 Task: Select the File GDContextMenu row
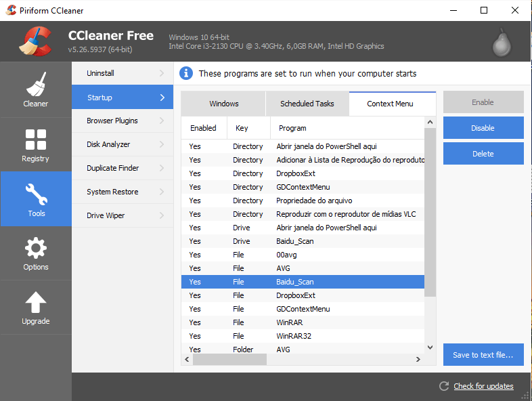pos(303,309)
